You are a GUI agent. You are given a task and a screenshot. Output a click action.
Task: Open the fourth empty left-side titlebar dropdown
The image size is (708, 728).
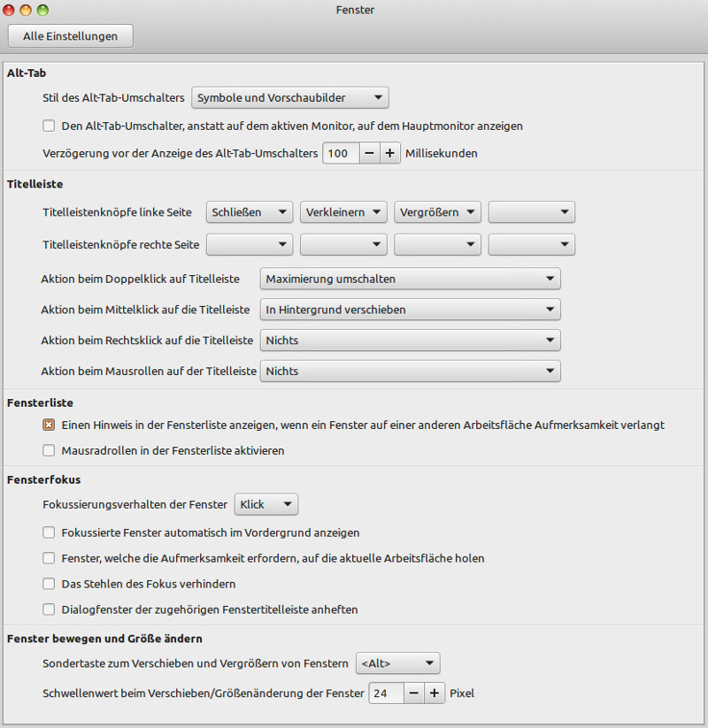[x=532, y=212]
